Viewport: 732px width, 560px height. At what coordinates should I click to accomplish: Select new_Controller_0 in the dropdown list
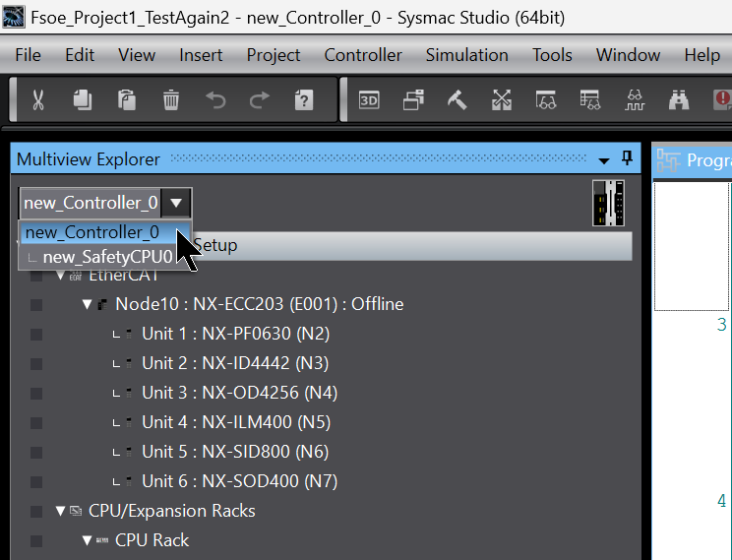click(105, 232)
